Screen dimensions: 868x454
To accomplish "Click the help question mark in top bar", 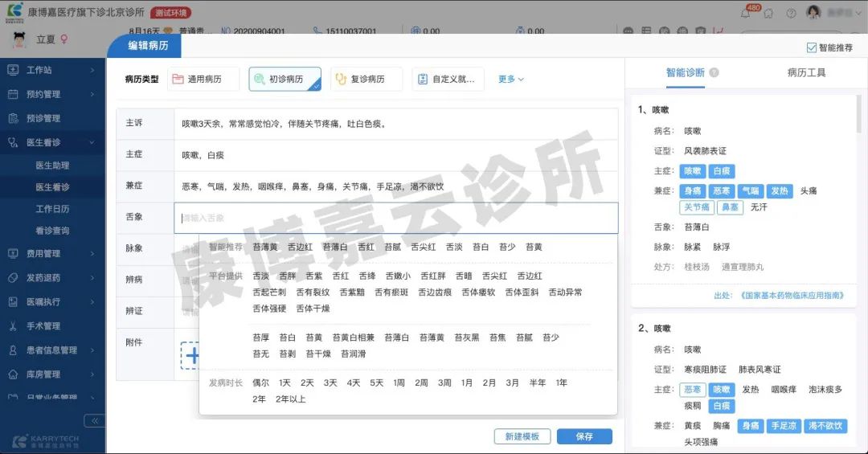I will (x=791, y=14).
